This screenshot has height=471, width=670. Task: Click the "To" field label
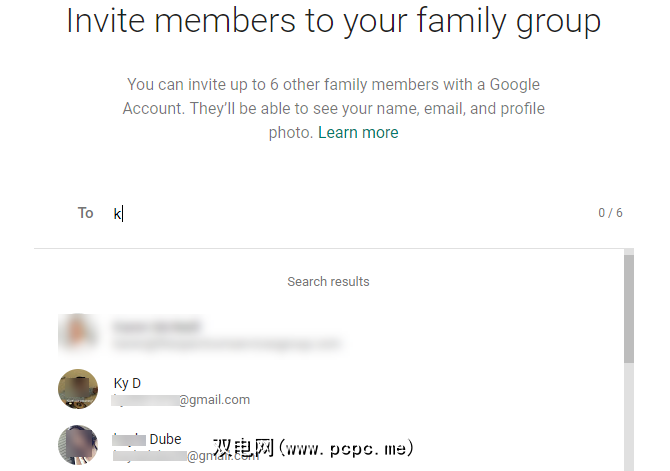tap(86, 213)
